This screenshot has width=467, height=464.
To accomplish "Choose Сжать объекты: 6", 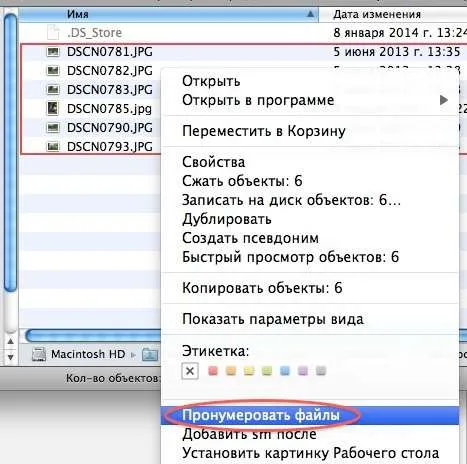I will click(x=310, y=181).
